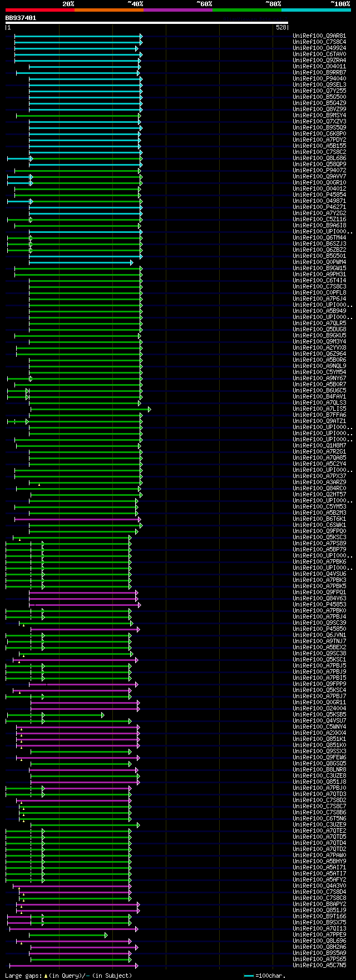This screenshot has width=356, height=980.
Task: Click the red 20% identity legend segment
Action: pyautogui.click(x=40, y=10)
